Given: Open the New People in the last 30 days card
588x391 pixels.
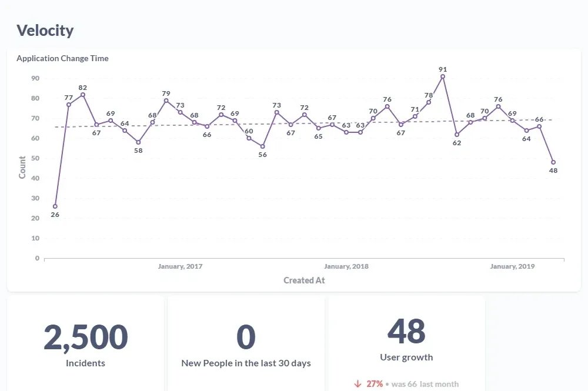Looking at the screenshot, I should coord(246,343).
